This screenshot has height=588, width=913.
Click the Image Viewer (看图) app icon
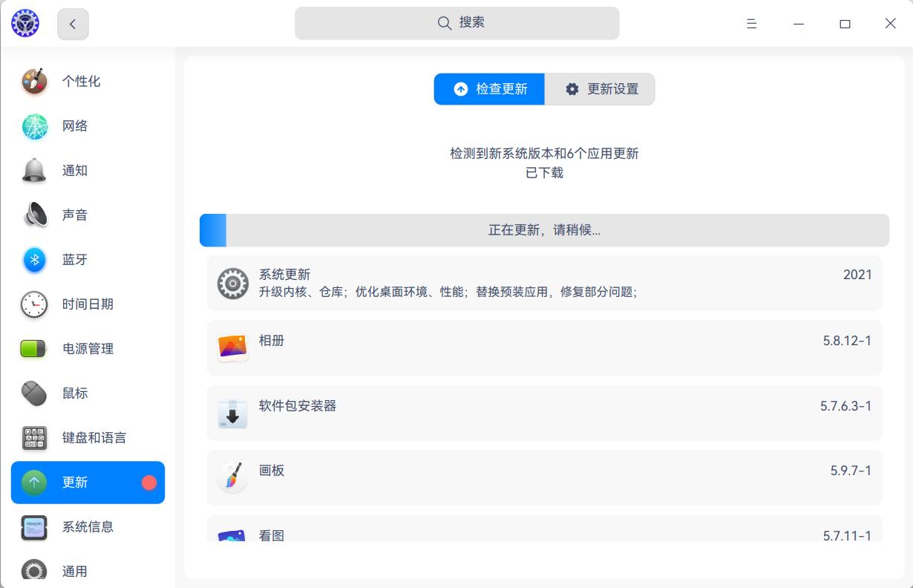pos(232,535)
